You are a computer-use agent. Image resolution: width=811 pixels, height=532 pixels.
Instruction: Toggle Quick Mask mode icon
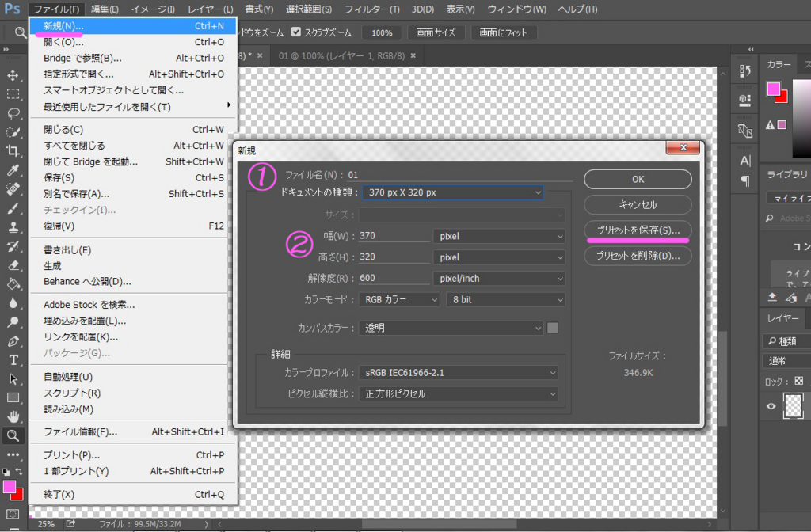(x=13, y=514)
